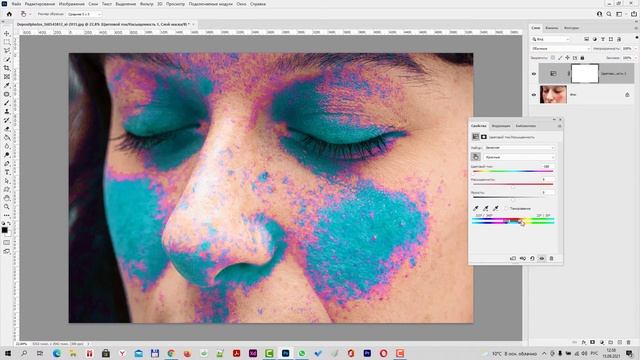Open the blend mode dropdown in Layers
This screenshot has height=360, width=640.
pyautogui.click(x=560, y=49)
